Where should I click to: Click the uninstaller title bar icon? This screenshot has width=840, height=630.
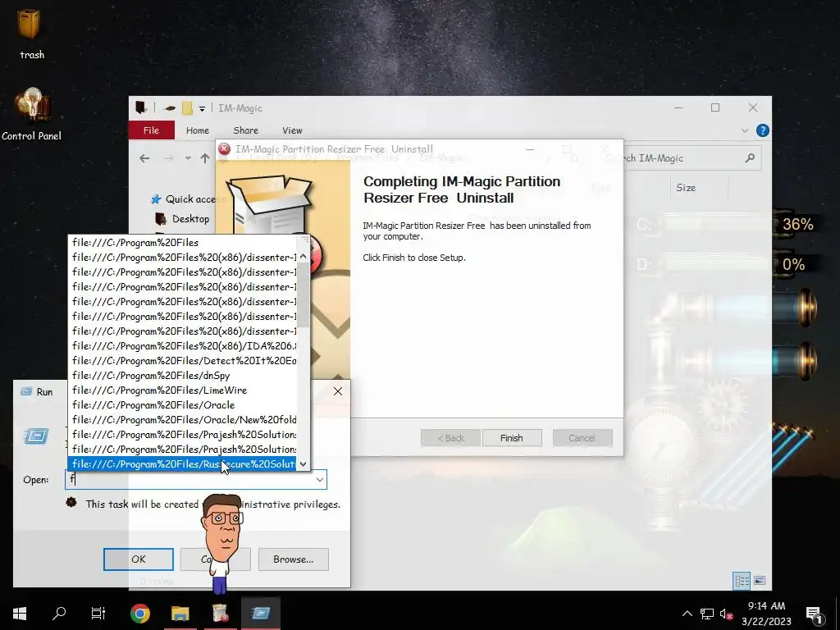225,149
